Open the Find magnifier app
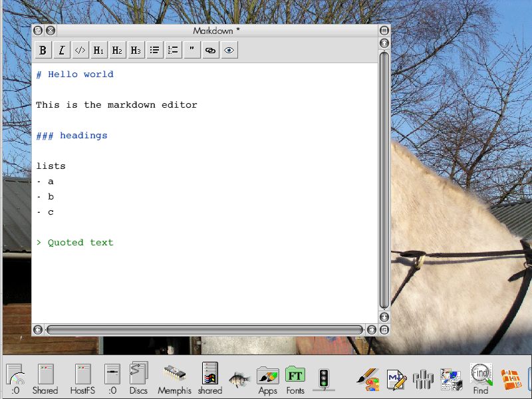532x399 pixels. click(481, 379)
